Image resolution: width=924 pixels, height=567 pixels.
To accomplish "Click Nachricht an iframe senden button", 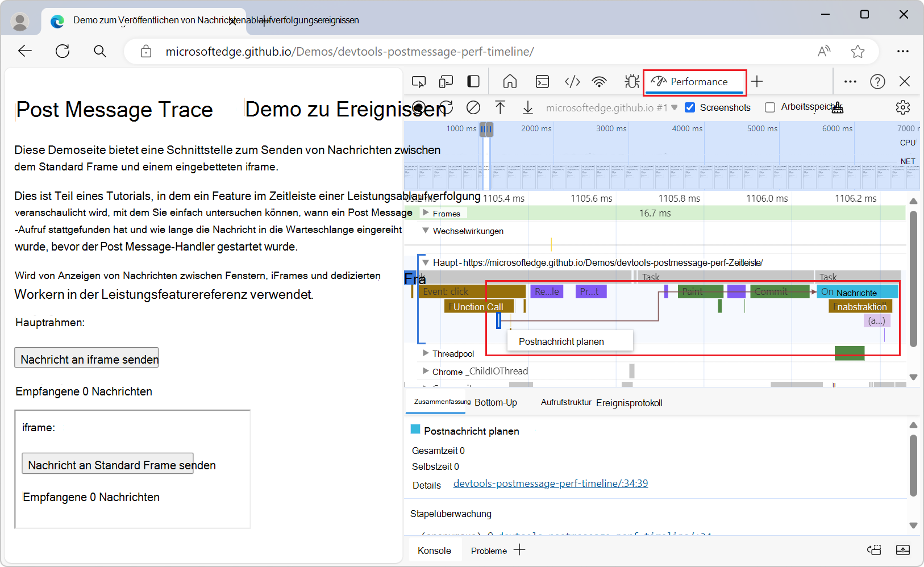I will click(86, 358).
